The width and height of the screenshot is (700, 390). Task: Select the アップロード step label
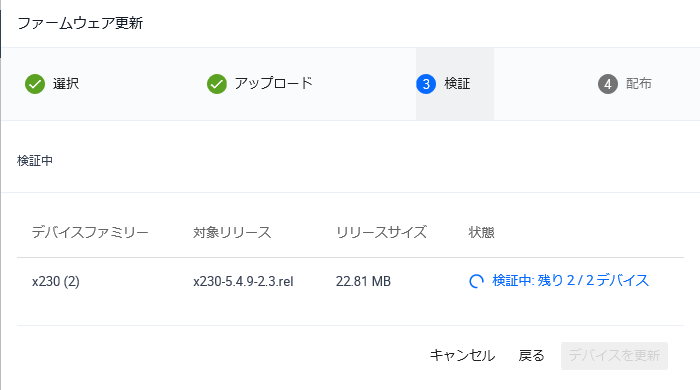pyautogui.click(x=274, y=83)
